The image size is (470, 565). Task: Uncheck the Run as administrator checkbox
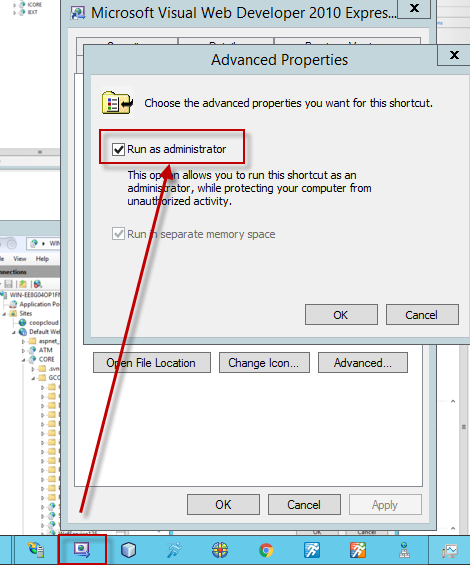click(x=118, y=149)
